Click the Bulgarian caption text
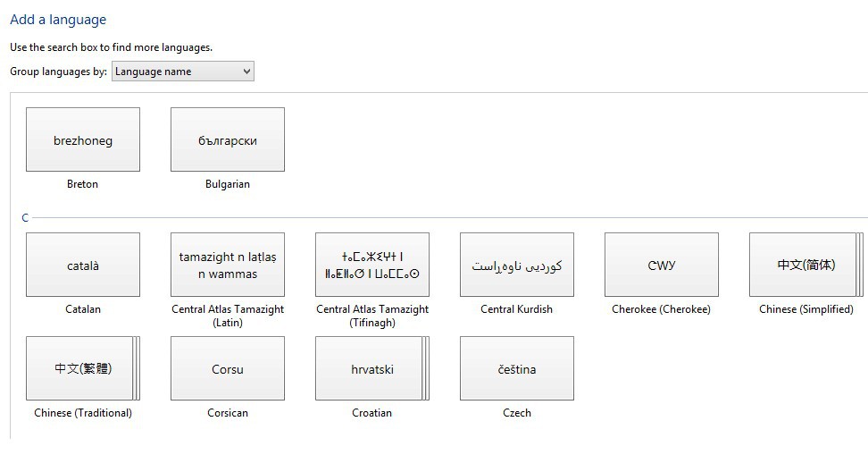The height and width of the screenshot is (472, 868). [x=228, y=184]
